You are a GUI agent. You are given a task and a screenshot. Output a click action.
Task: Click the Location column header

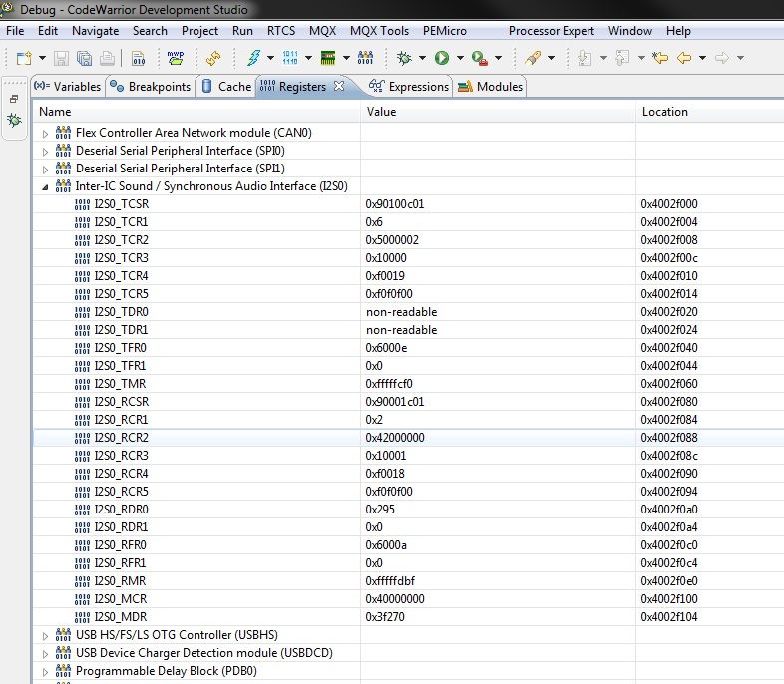(x=710, y=112)
